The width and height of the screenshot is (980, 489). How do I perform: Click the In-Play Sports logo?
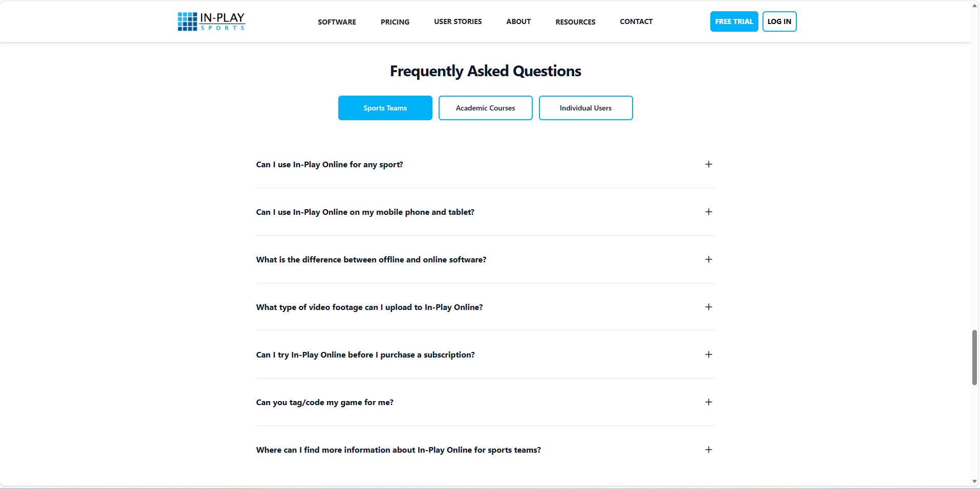click(211, 21)
